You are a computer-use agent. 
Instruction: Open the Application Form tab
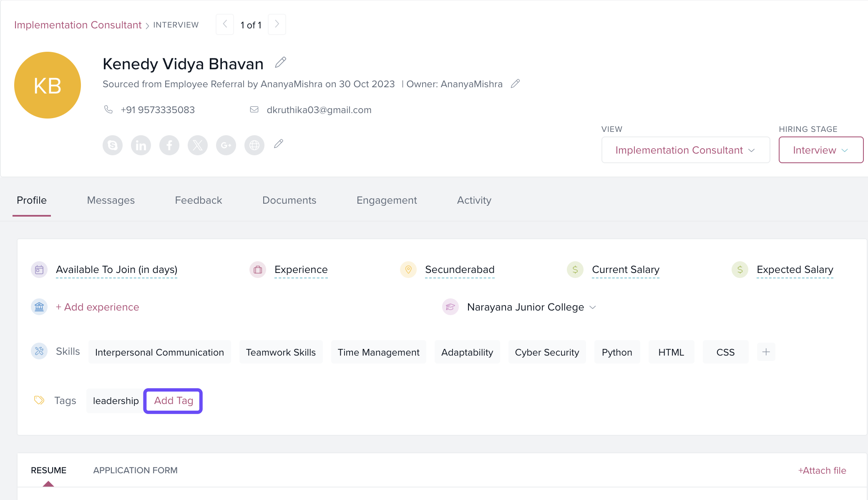pyautogui.click(x=135, y=470)
